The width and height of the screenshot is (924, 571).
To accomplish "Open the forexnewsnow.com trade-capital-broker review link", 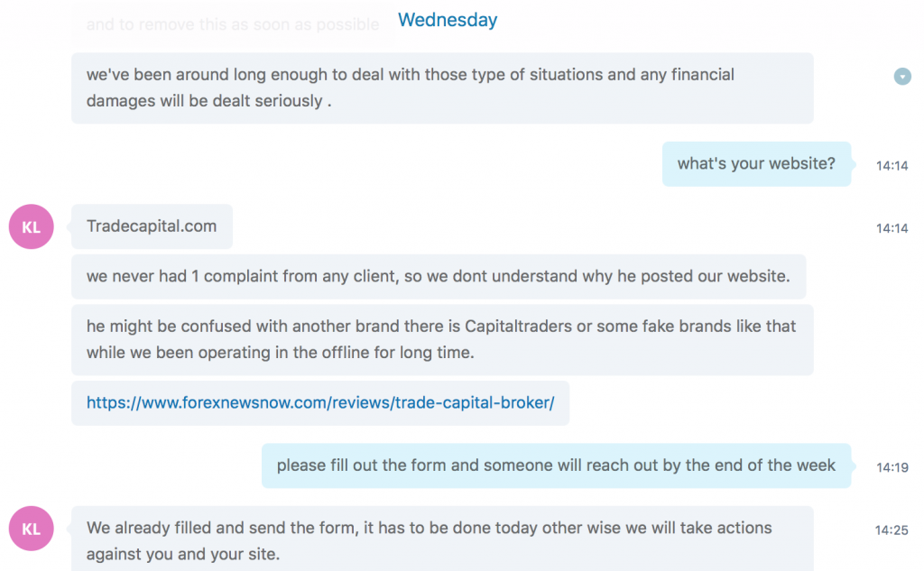I will (x=320, y=402).
